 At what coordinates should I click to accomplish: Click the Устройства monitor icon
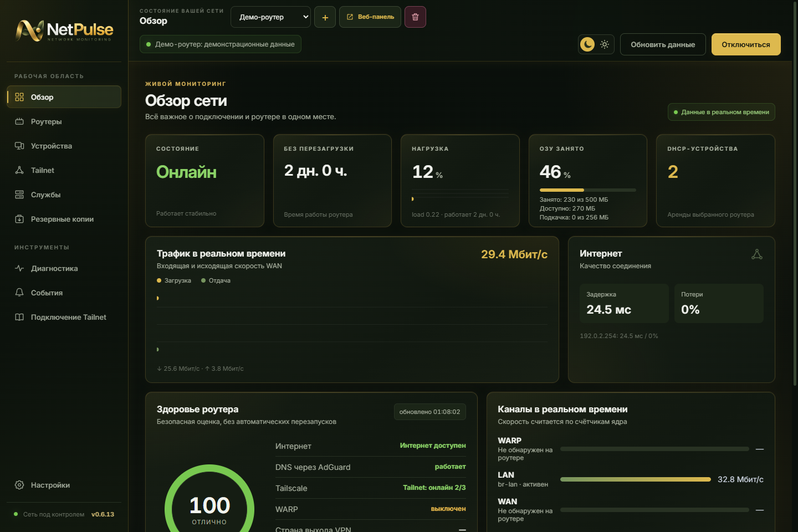pyautogui.click(x=19, y=146)
